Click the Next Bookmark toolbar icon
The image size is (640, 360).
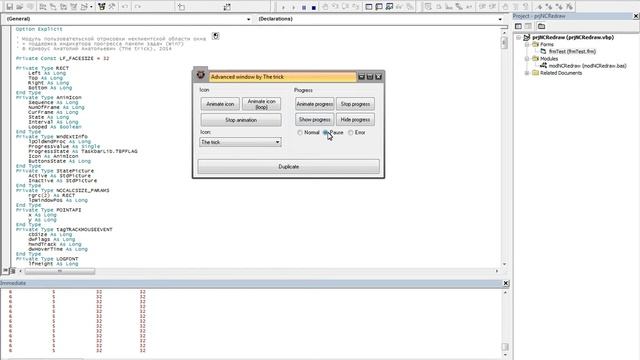pyautogui.click(x=549, y=7)
